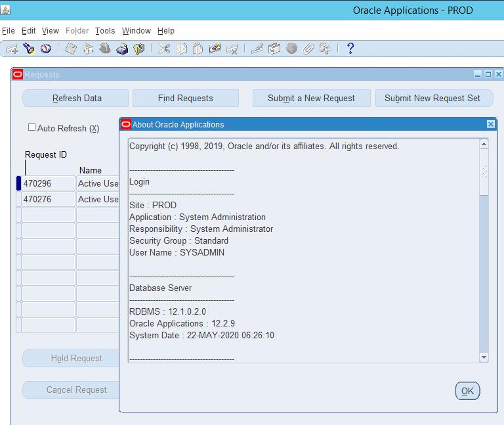Click the Print toolbar icon

click(122, 49)
